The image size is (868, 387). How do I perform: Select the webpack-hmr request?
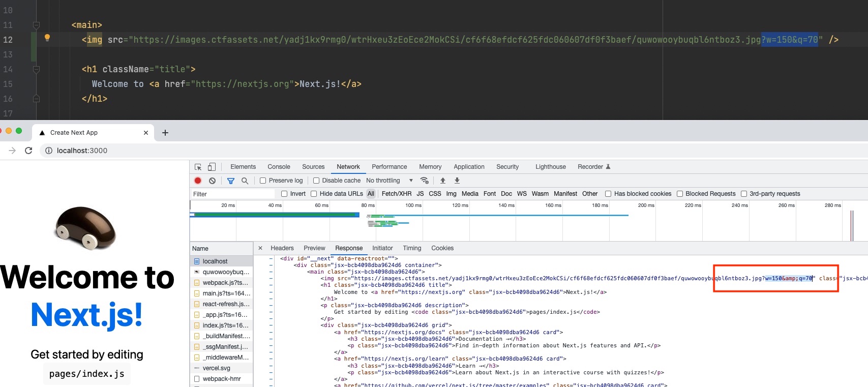tap(222, 379)
